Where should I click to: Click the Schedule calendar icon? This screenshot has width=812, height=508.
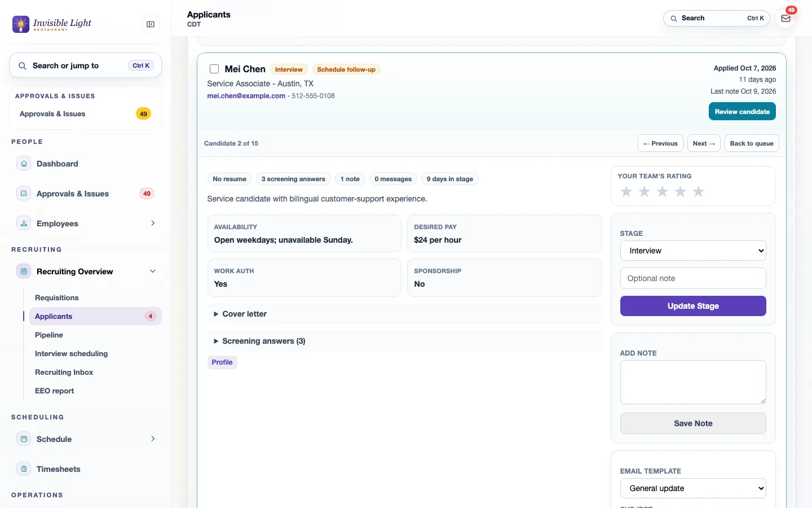click(24, 439)
